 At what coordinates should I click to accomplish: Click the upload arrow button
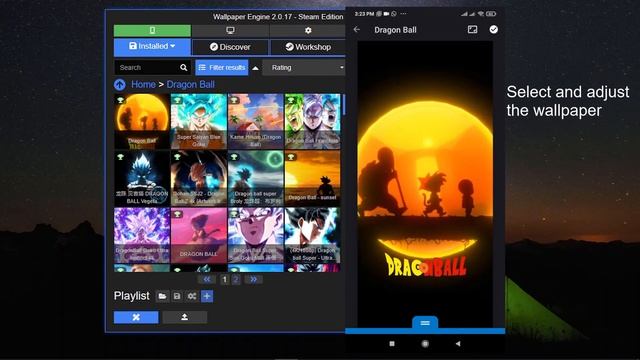[x=184, y=317]
